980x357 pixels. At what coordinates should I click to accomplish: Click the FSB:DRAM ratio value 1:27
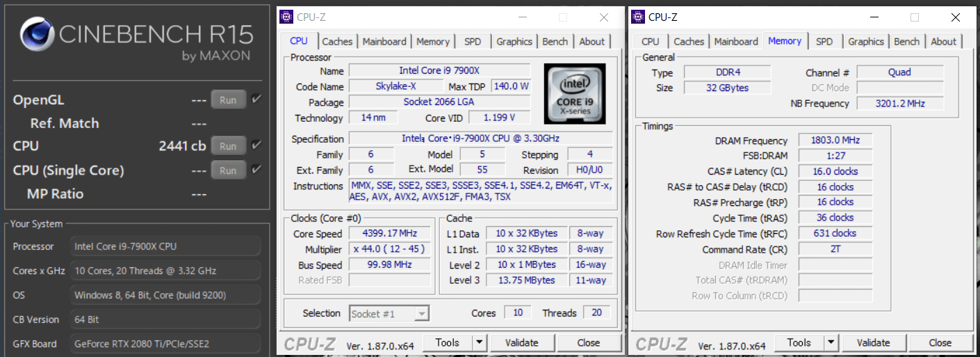(x=835, y=156)
